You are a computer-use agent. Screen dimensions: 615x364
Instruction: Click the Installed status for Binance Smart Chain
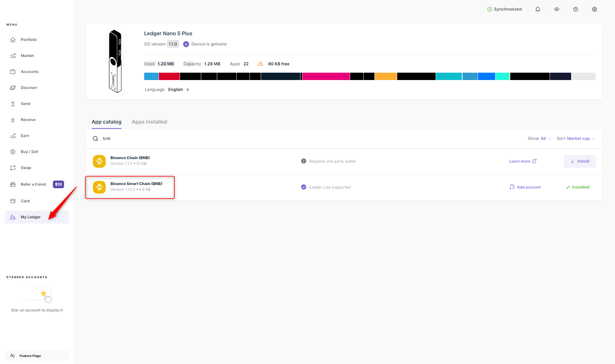(x=577, y=187)
